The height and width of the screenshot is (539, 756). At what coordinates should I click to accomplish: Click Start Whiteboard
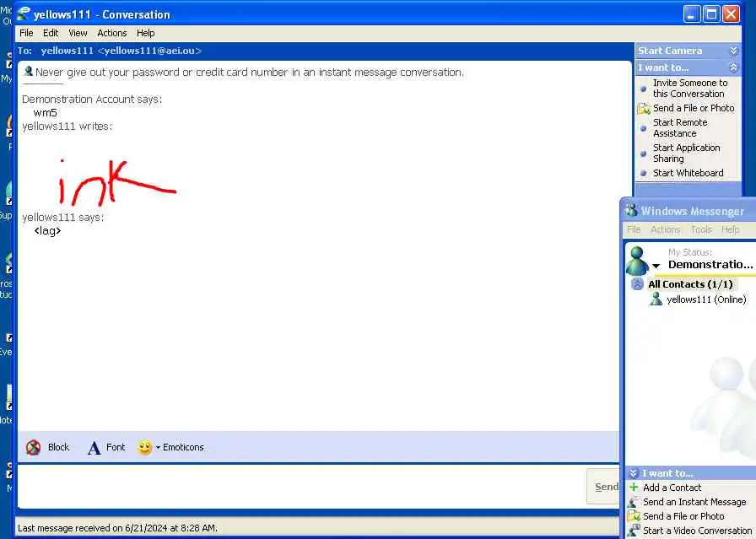(x=688, y=173)
